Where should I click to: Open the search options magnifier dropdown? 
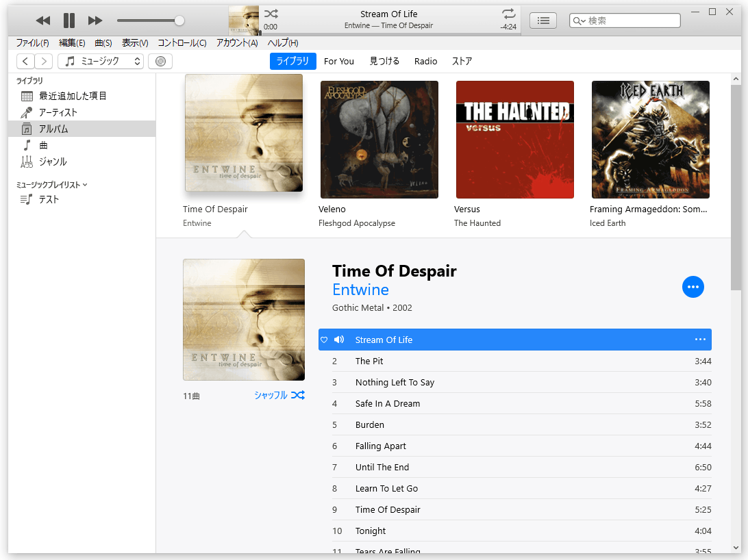[579, 21]
